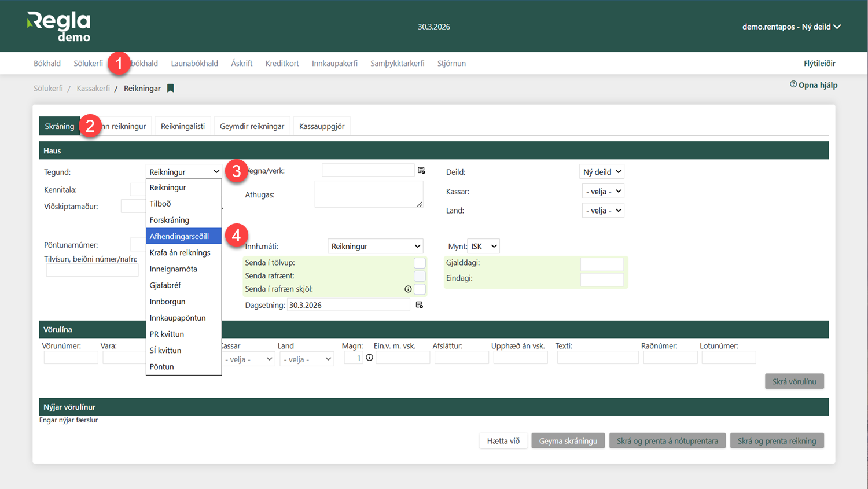Viewport: 868px width, 489px height.
Task: Open the lookup icon next to Vegna/verk field
Action: click(x=421, y=171)
